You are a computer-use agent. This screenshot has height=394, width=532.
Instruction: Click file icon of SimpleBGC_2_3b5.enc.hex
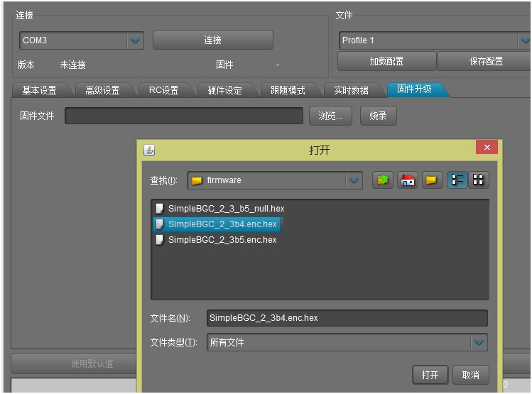tap(160, 240)
